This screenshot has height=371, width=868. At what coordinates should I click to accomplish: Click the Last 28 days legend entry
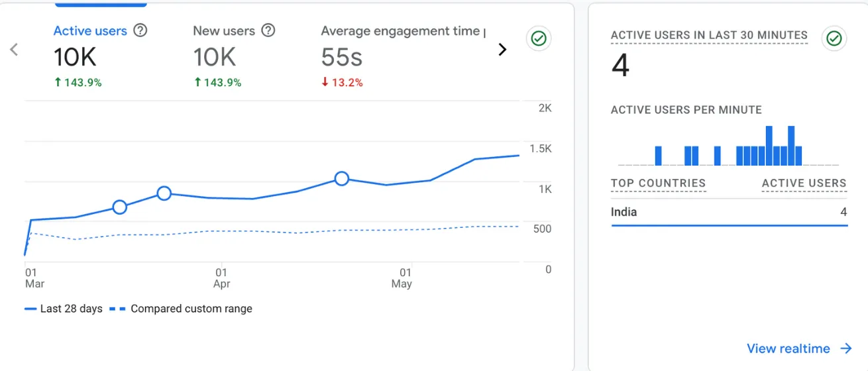pyautogui.click(x=64, y=309)
